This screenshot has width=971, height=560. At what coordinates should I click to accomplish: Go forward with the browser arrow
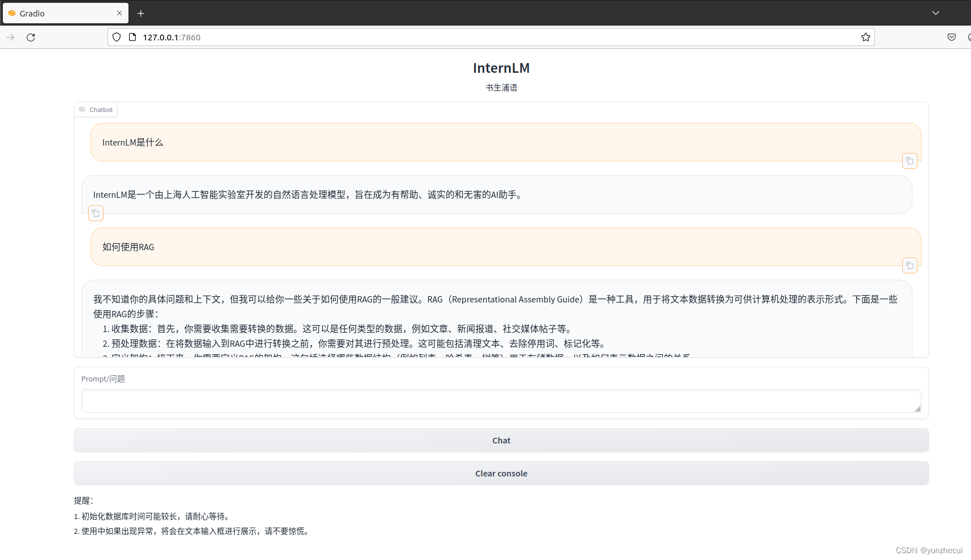click(x=10, y=38)
